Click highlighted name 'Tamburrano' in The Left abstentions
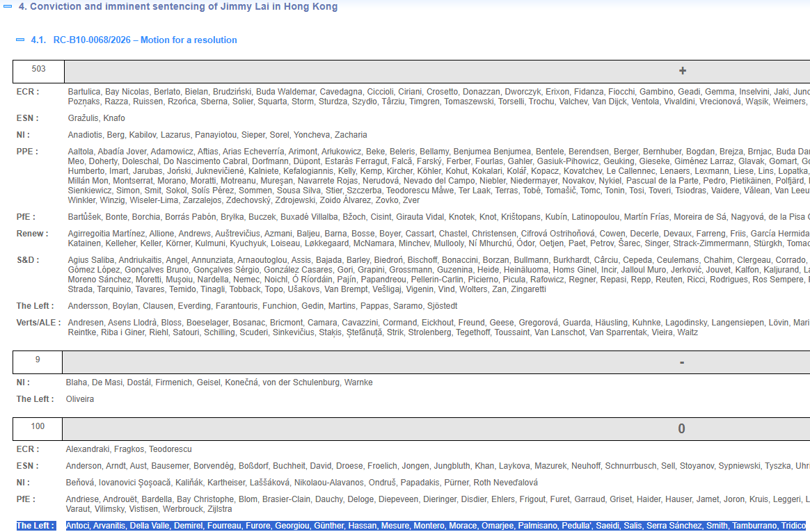This screenshot has width=810, height=532. (x=755, y=526)
